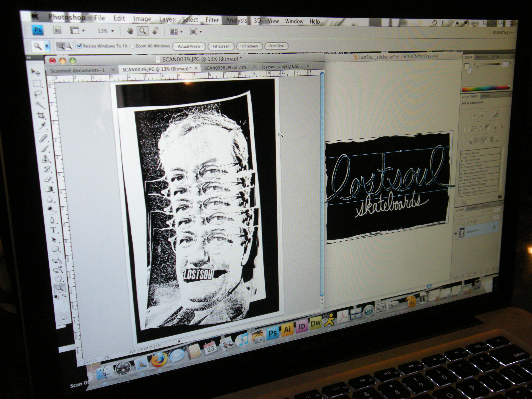Click the Actual Pixels button

189,46
